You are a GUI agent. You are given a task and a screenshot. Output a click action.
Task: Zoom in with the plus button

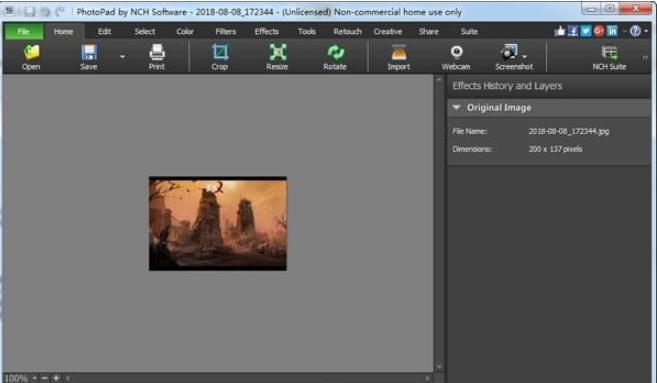click(56, 378)
